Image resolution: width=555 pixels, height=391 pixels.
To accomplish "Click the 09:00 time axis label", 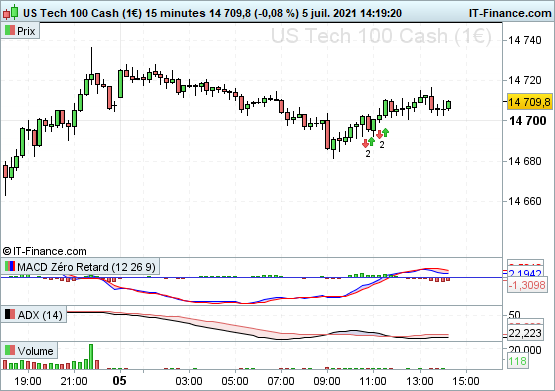I will pyautogui.click(x=327, y=381).
